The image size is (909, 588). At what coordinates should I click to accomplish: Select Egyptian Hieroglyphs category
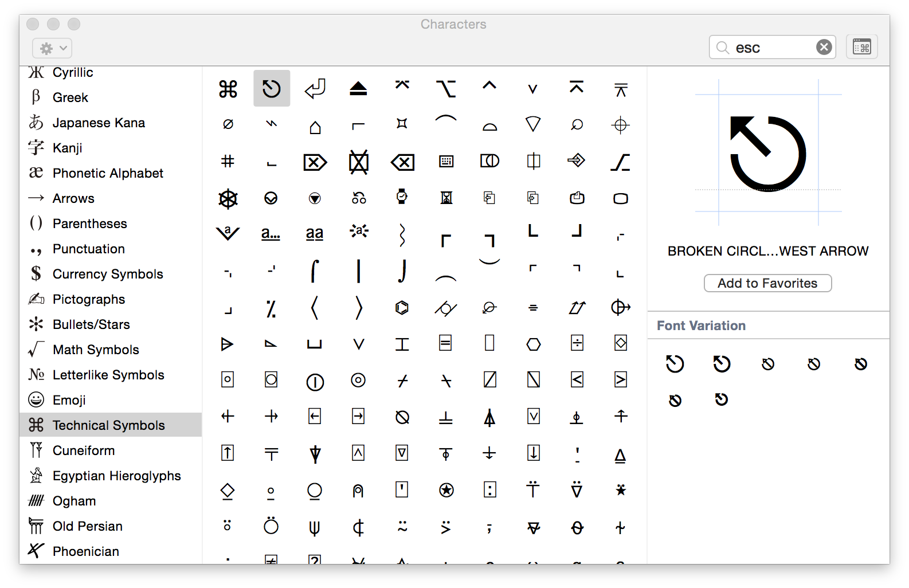[111, 476]
